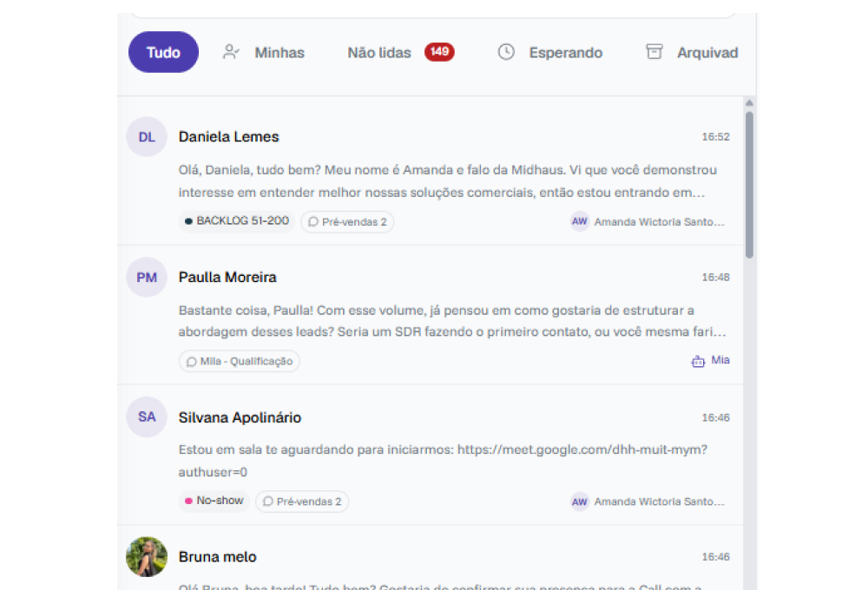
Task: Click Amanda Wictoria assignee name on Daniela's chat
Action: pyautogui.click(x=660, y=222)
